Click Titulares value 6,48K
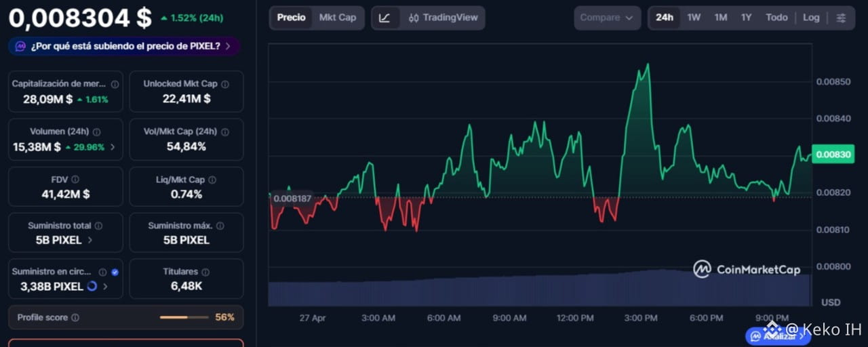The height and width of the screenshot is (347, 868). coord(186,287)
